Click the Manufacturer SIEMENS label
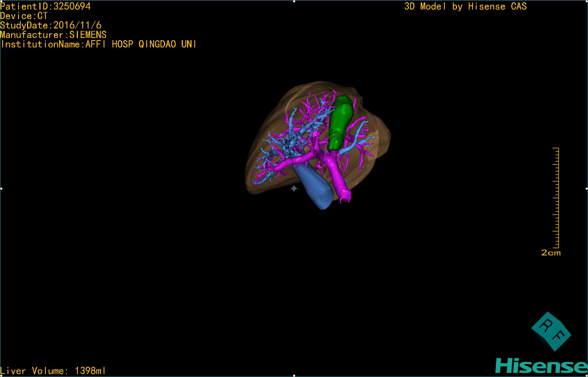Screen dimensions: 588x377 coord(53,35)
